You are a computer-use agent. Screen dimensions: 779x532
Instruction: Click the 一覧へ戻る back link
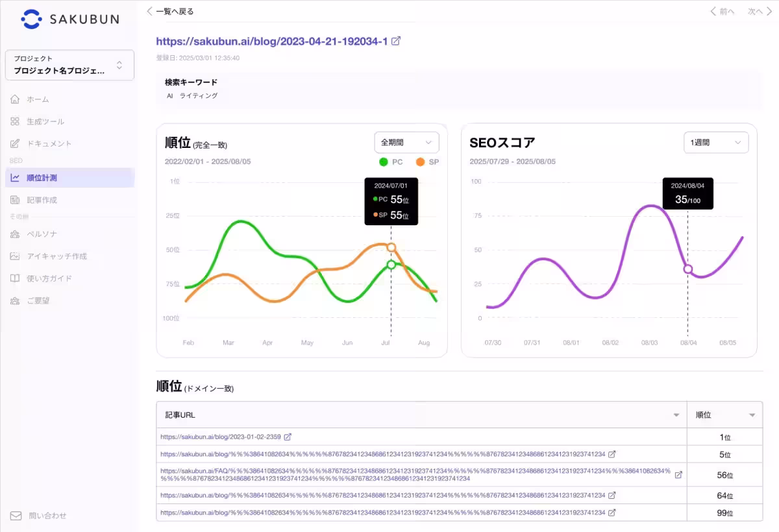(x=172, y=11)
